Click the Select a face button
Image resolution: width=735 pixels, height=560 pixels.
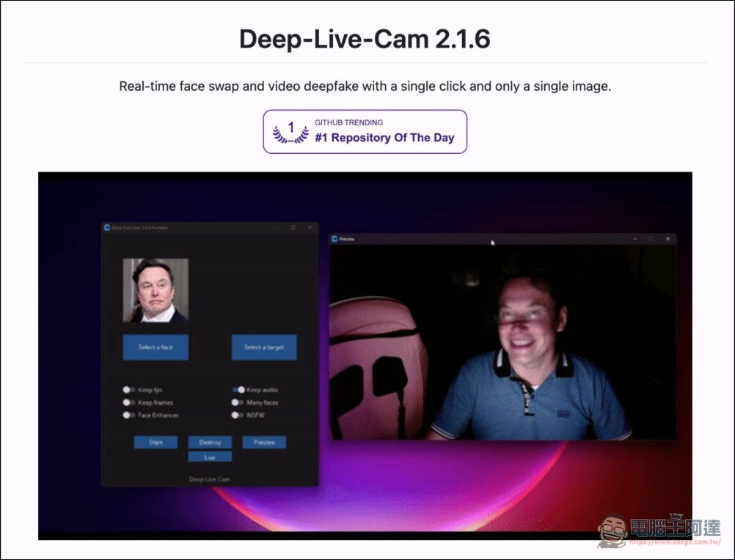[x=156, y=347]
